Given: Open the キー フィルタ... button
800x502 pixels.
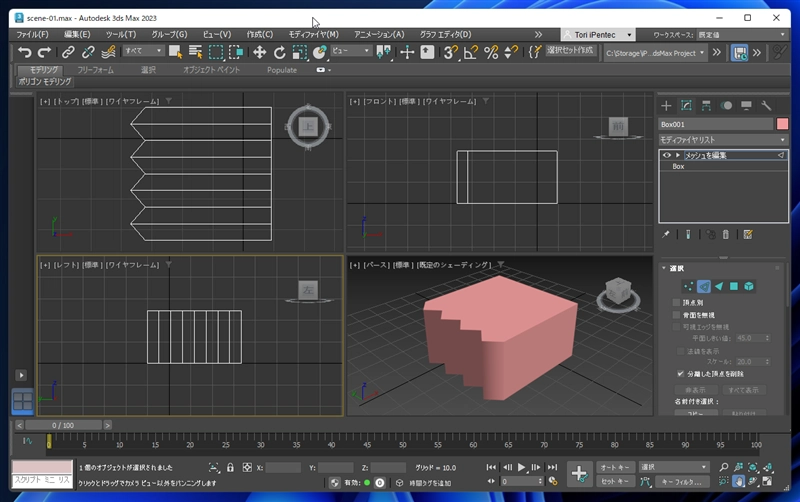Looking at the screenshot, I should tap(682, 482).
